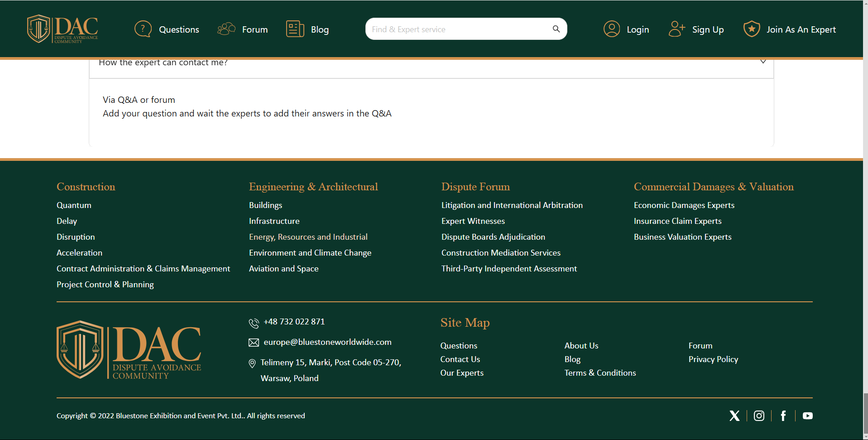The image size is (868, 440).
Task: Click the phone icon beside the number
Action: coord(254,323)
